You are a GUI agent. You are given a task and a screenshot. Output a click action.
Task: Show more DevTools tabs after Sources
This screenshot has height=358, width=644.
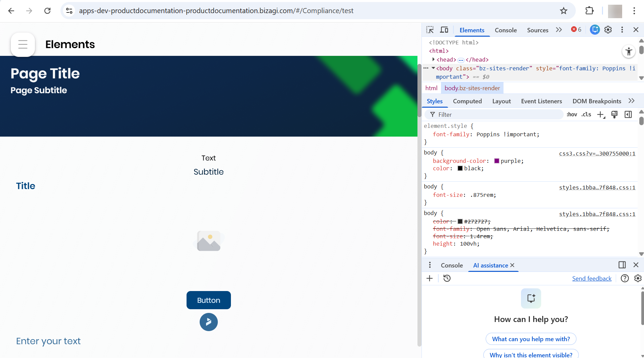(x=559, y=30)
